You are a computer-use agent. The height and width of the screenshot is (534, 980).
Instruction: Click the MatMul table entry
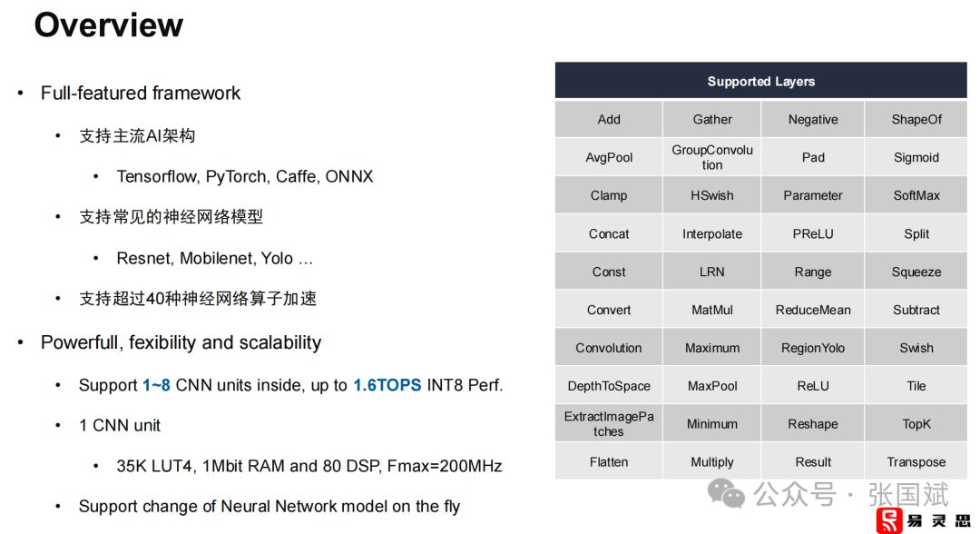711,309
